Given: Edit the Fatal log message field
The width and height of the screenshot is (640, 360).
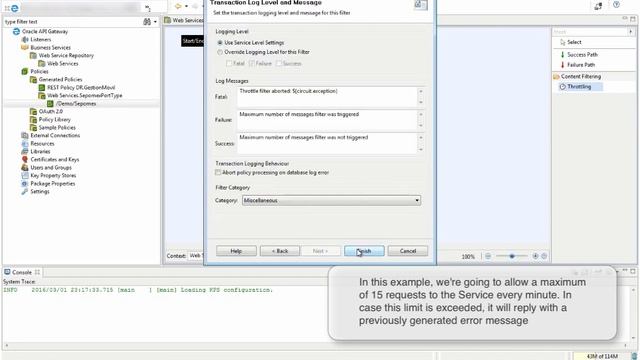Looking at the screenshot, I should (328, 97).
